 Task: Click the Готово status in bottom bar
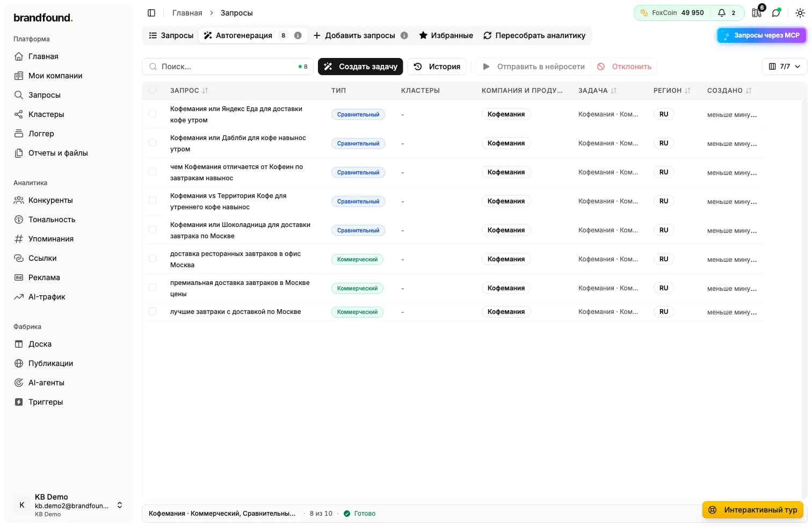[359, 514]
